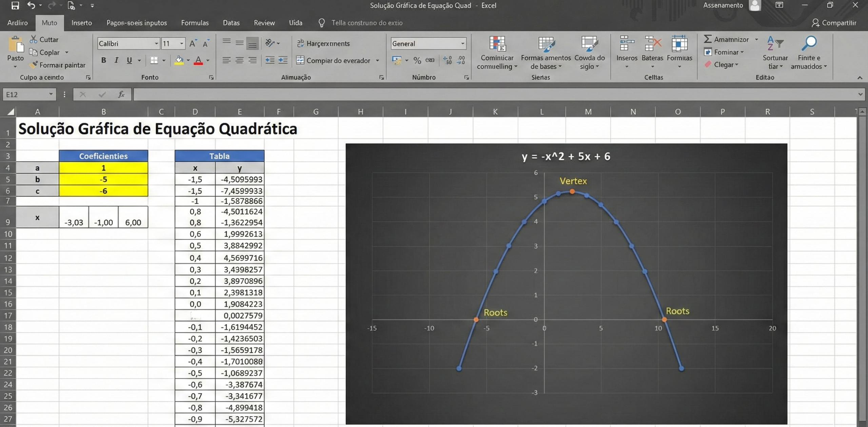Click the Merge and Center icon
868x427 pixels.
coord(300,60)
